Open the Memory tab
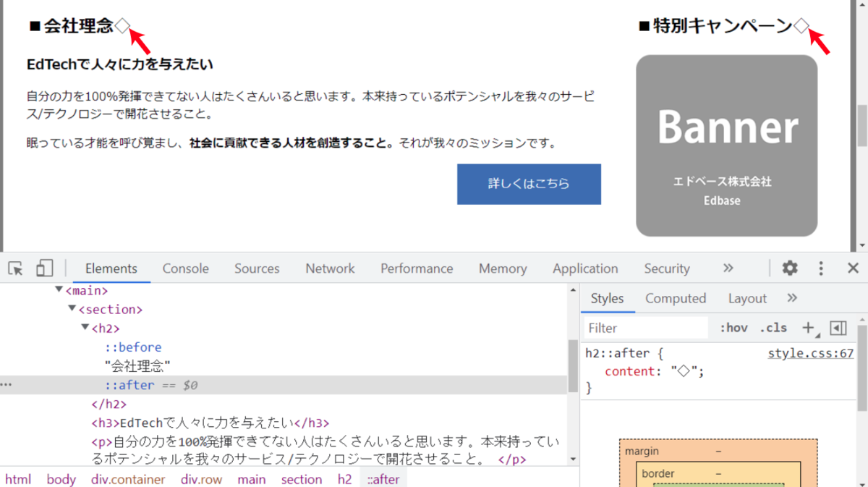 click(503, 268)
